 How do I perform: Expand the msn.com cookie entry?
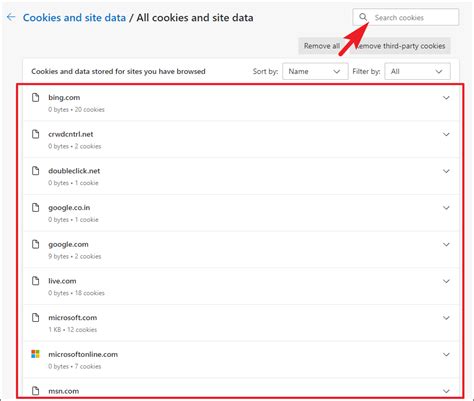[446, 391]
